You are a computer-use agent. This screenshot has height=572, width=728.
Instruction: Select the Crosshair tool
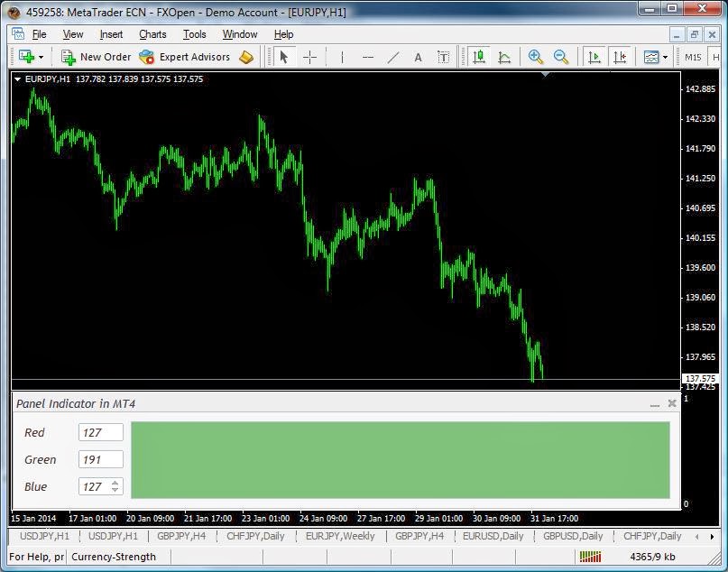point(309,57)
